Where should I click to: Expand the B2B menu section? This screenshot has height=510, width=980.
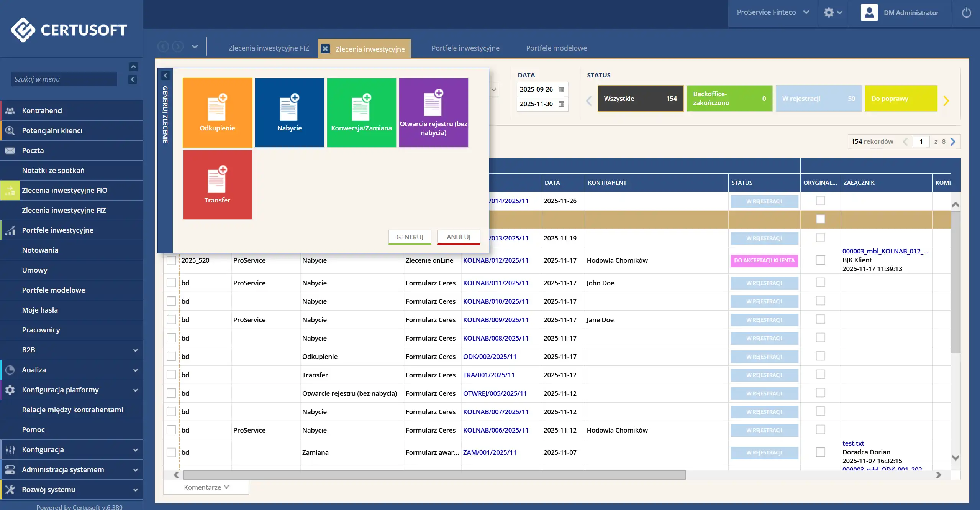coord(135,350)
